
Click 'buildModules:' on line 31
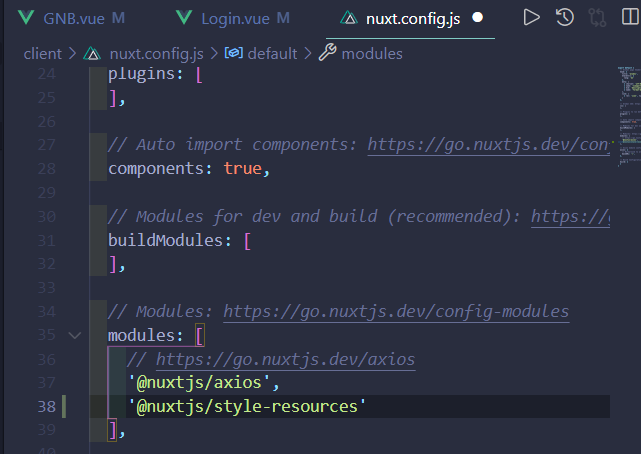click(170, 240)
